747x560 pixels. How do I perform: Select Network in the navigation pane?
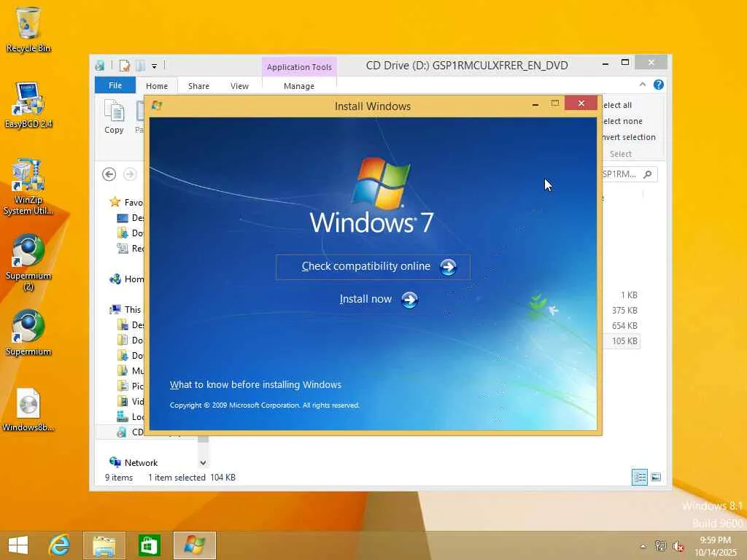pos(134,462)
